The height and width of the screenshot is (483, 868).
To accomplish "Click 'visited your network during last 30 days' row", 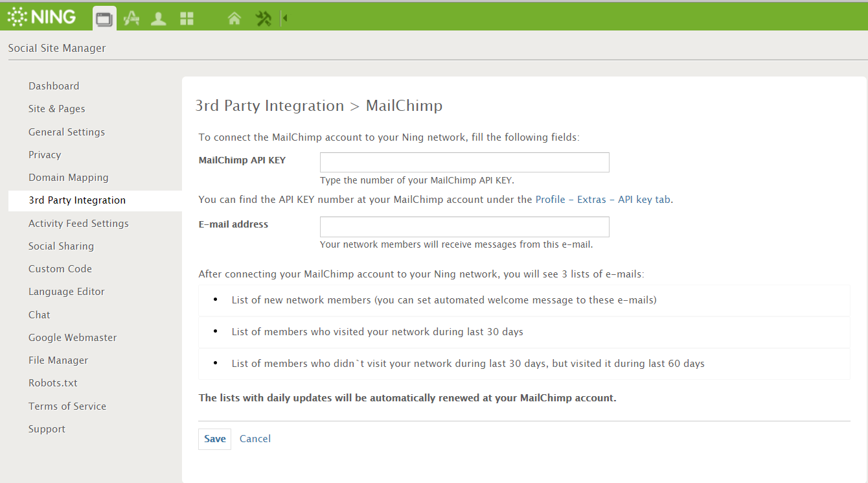I will coord(524,332).
